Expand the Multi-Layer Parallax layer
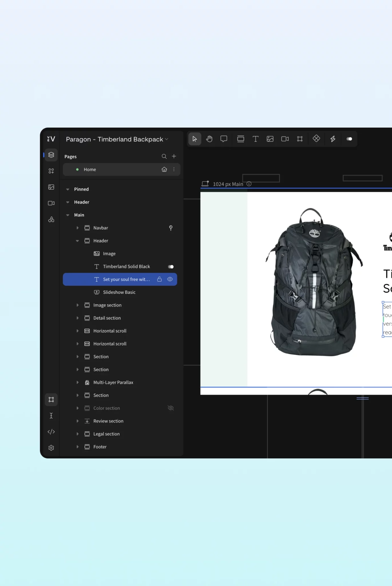Image resolution: width=392 pixels, height=586 pixels. [78, 382]
